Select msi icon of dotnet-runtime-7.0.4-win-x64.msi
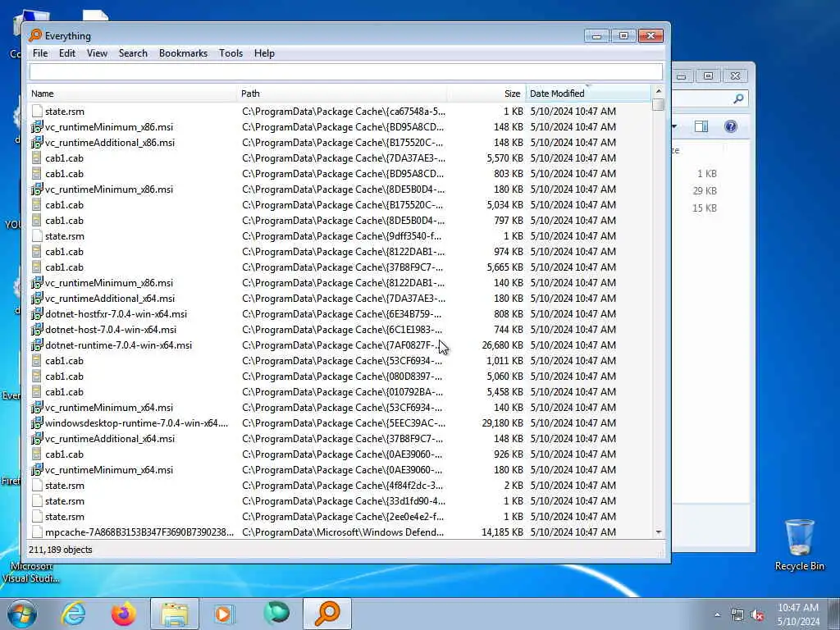 click(x=37, y=345)
